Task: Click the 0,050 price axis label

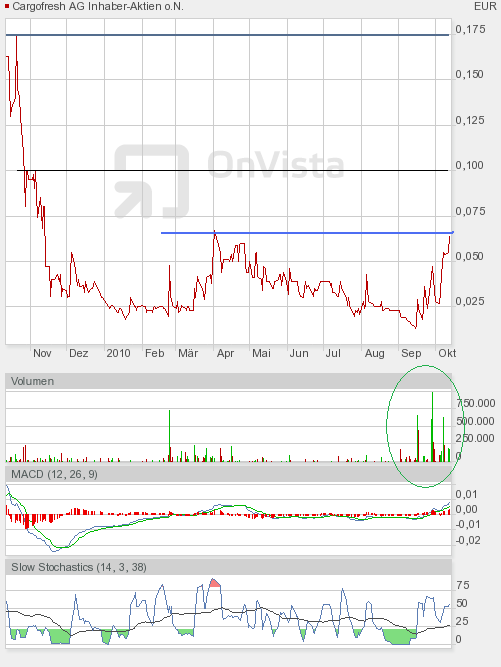Action: [x=470, y=256]
